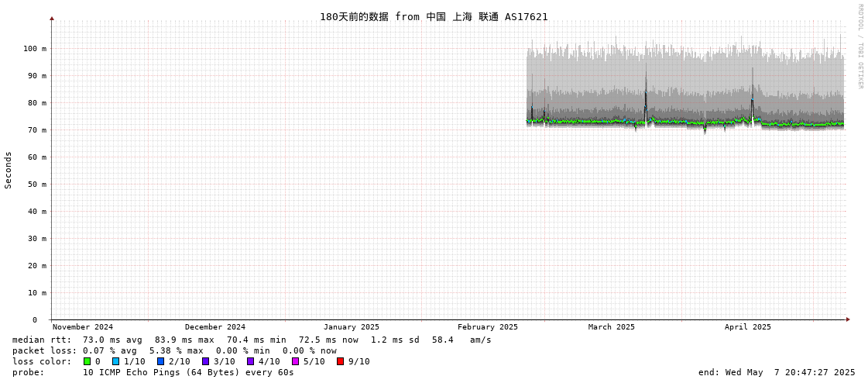868x383 pixels.
Task: Click the loss color: label
Action: point(42,361)
